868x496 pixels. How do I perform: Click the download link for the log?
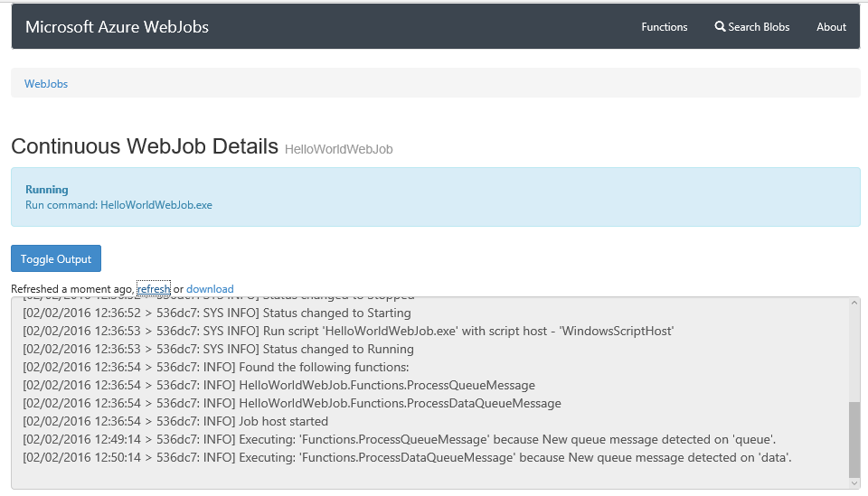(x=210, y=289)
